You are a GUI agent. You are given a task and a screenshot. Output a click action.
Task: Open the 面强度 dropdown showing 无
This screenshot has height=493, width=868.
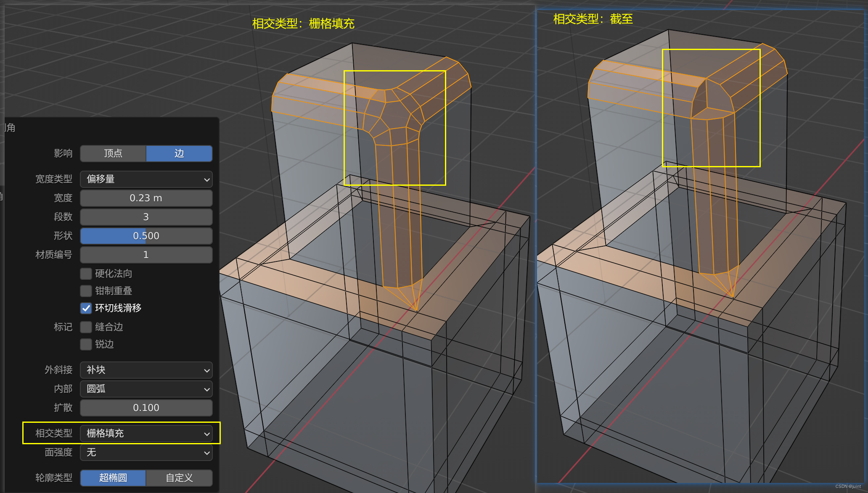click(x=146, y=452)
